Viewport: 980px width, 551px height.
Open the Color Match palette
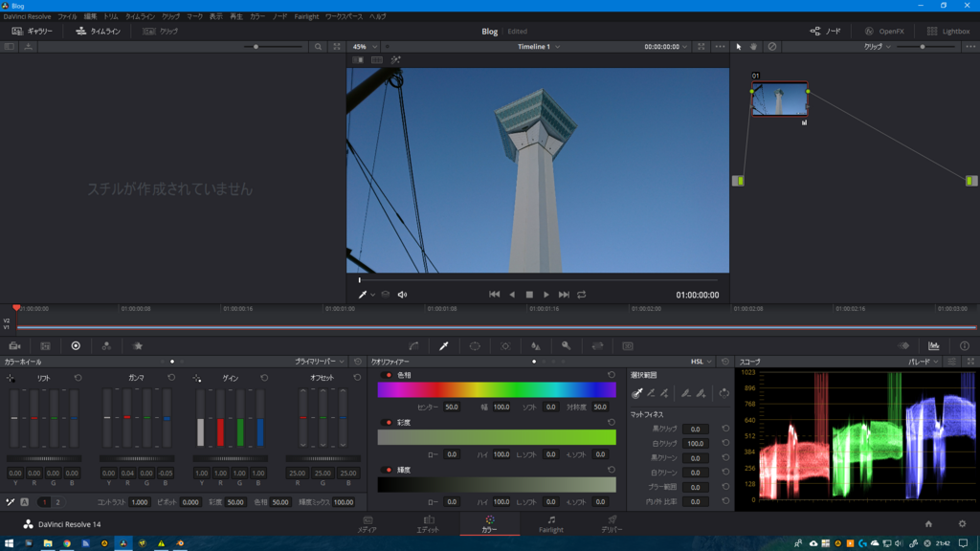point(46,346)
